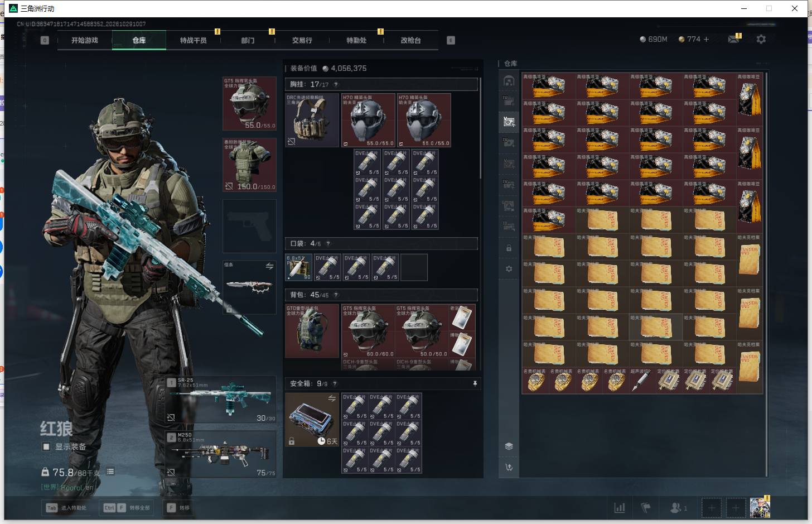812x524 pixels.
Task: Click the list icon beside weight 75.8
Action: pyautogui.click(x=110, y=472)
